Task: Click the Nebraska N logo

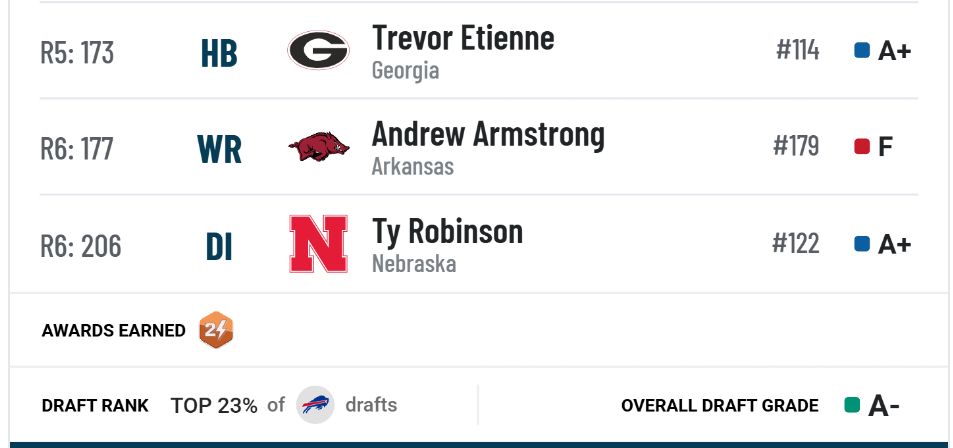Action: (x=318, y=244)
